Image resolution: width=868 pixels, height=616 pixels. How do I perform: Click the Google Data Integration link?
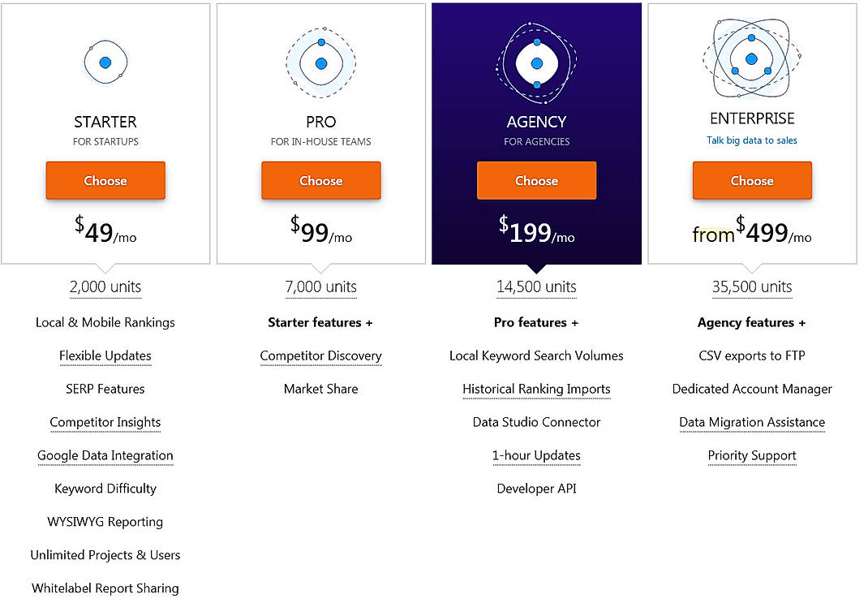(x=105, y=455)
